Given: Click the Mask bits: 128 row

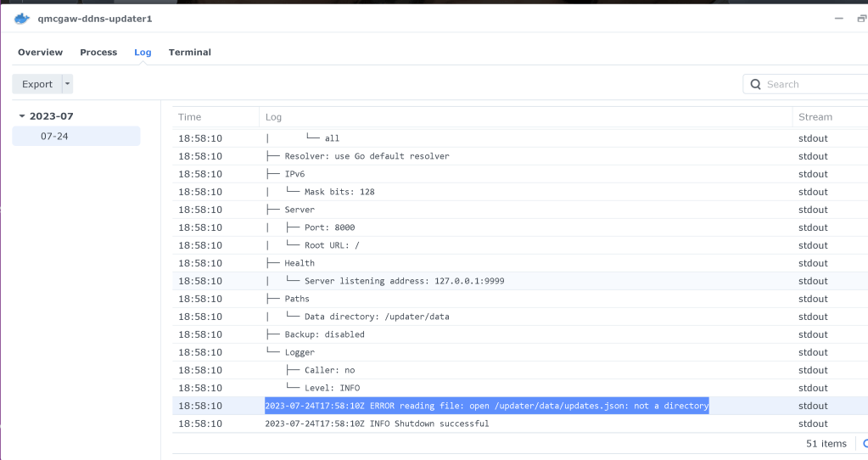Looking at the screenshot, I should 520,192.
